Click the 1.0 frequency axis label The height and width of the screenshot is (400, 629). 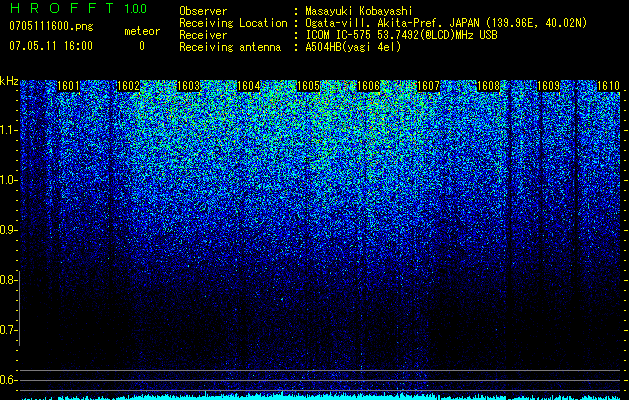coord(8,180)
